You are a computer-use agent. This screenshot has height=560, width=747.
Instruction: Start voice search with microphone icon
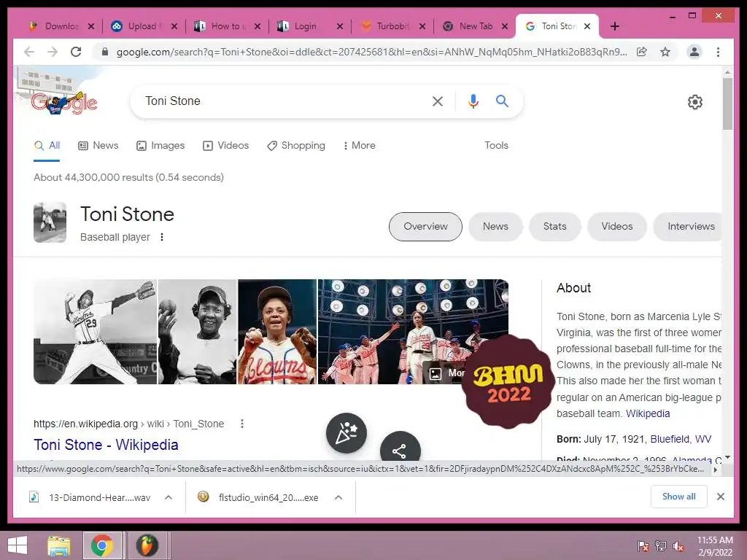coord(473,101)
